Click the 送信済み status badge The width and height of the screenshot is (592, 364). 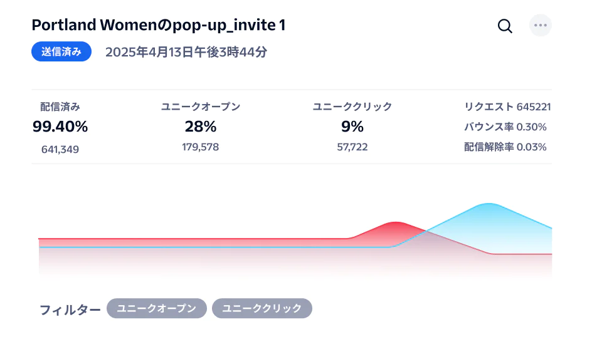pos(61,52)
